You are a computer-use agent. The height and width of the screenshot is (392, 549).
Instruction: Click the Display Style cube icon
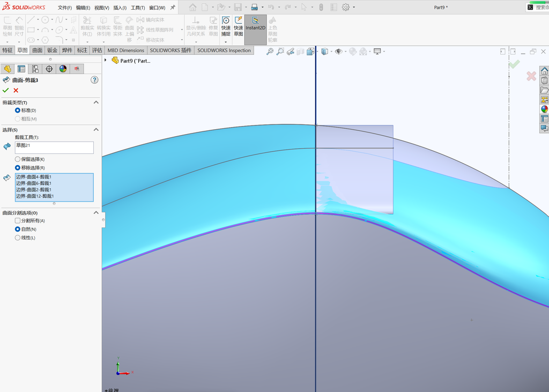(x=324, y=51)
